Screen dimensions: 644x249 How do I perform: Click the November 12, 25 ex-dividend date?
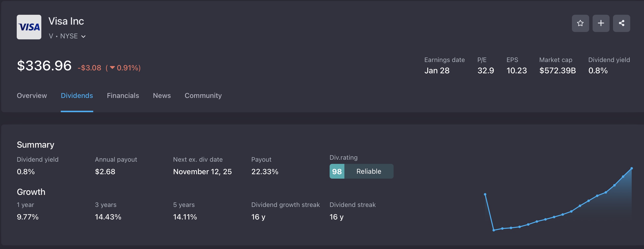(x=202, y=171)
